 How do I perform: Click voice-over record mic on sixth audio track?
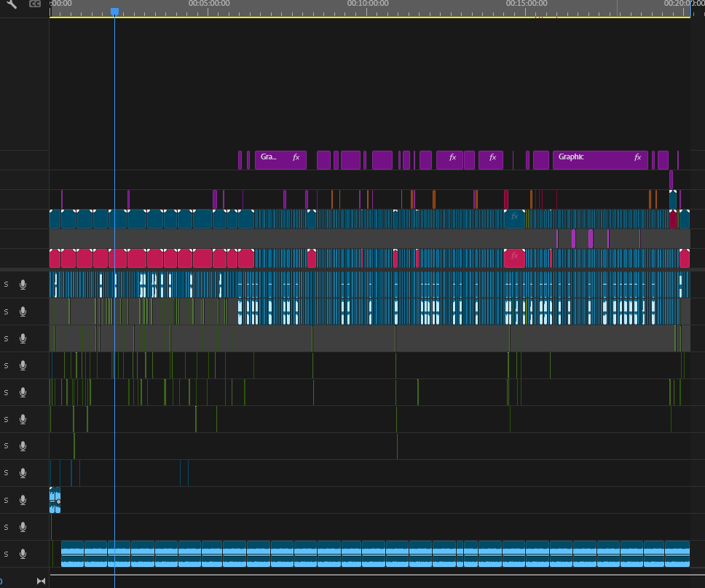(23, 419)
